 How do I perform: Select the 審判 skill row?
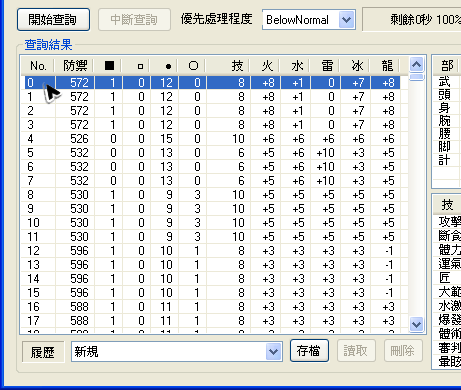pos(447,347)
